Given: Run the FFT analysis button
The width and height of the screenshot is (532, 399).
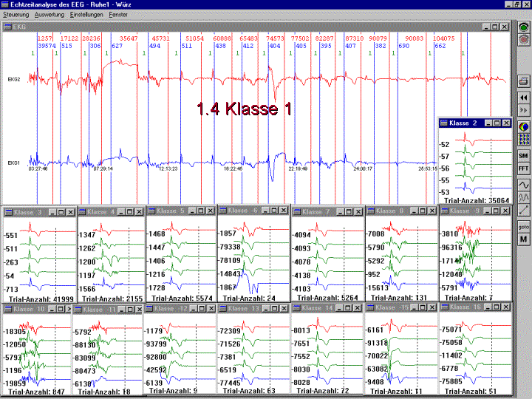Looking at the screenshot, I should click(x=524, y=169).
